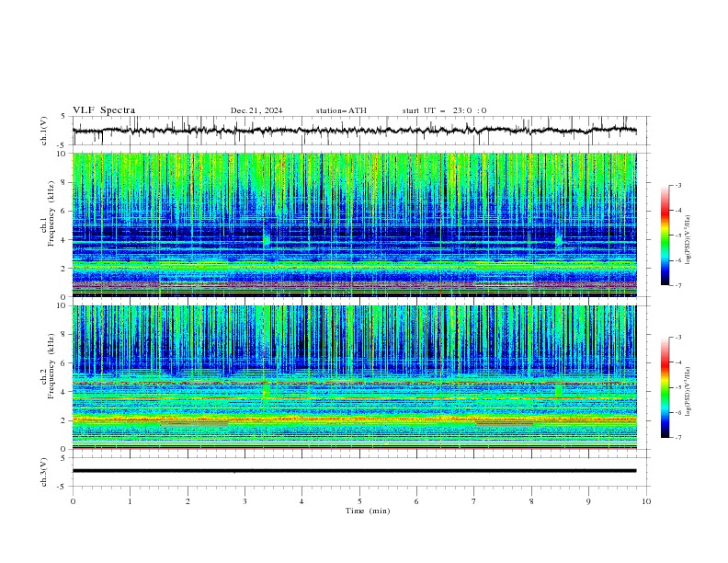This screenshot has height=563, width=728.
Task: Click the time axis tick label '5'
Action: tap(359, 501)
